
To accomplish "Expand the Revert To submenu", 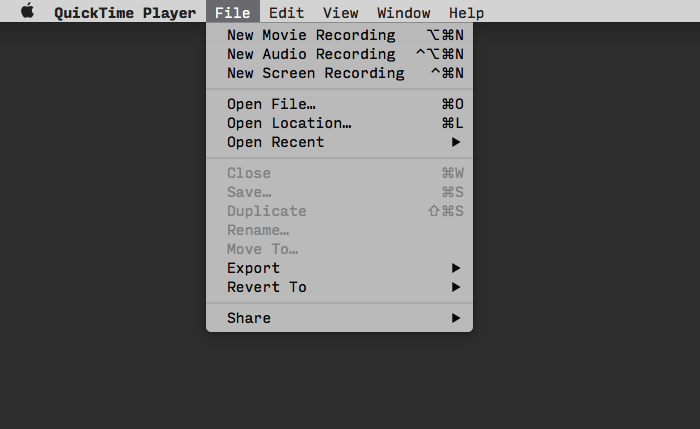I will point(266,287).
